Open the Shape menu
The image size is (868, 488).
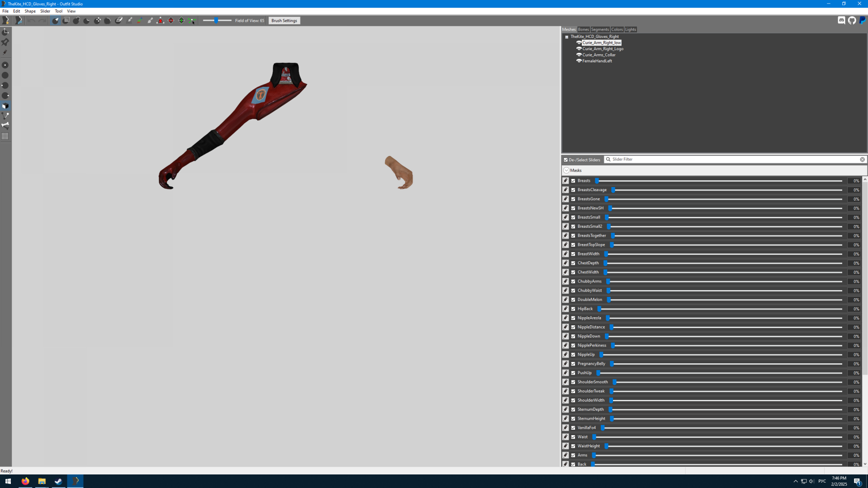30,11
